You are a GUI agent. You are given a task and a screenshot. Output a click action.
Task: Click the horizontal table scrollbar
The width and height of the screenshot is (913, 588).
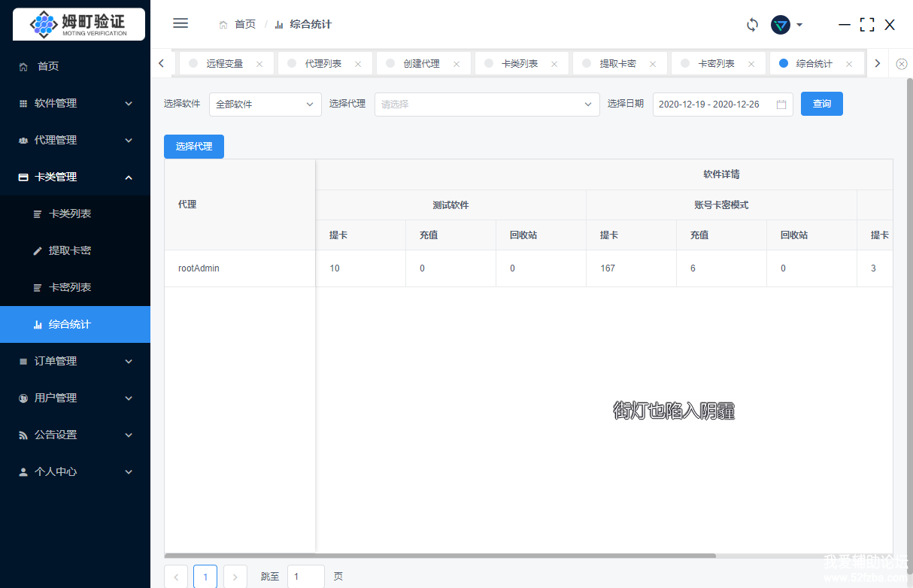pyautogui.click(x=440, y=556)
